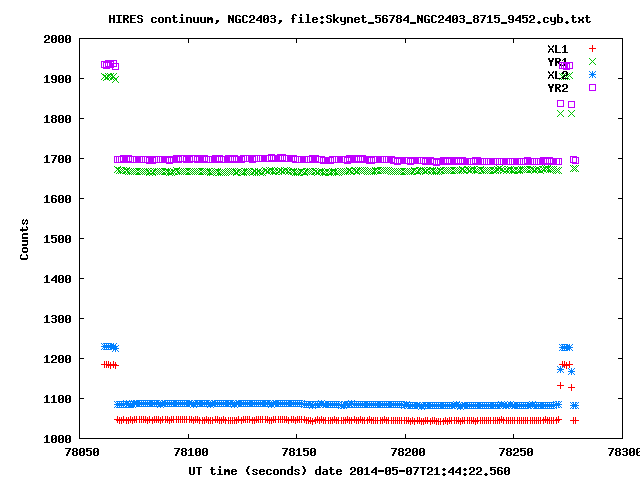Image resolution: width=640 pixels, height=480 pixels.
Task: Click the XL1 legend label
Action: (x=558, y=49)
